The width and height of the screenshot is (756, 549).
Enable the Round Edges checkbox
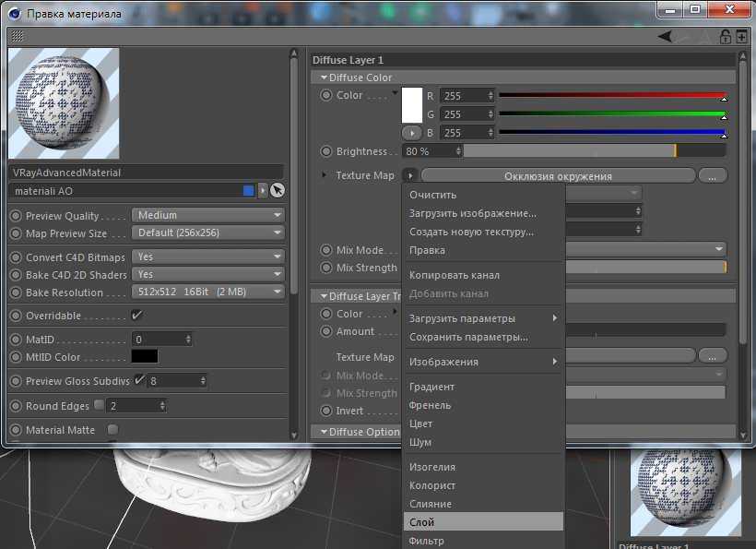pyautogui.click(x=99, y=405)
